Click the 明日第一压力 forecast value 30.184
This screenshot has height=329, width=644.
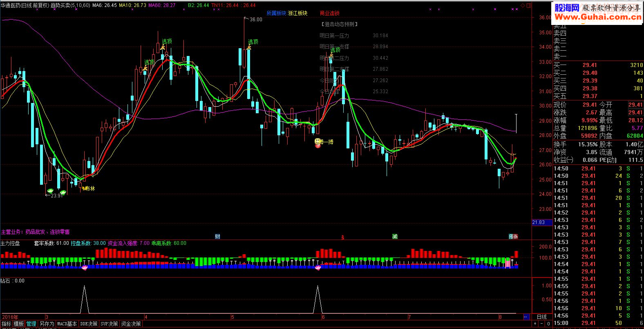tap(380, 36)
